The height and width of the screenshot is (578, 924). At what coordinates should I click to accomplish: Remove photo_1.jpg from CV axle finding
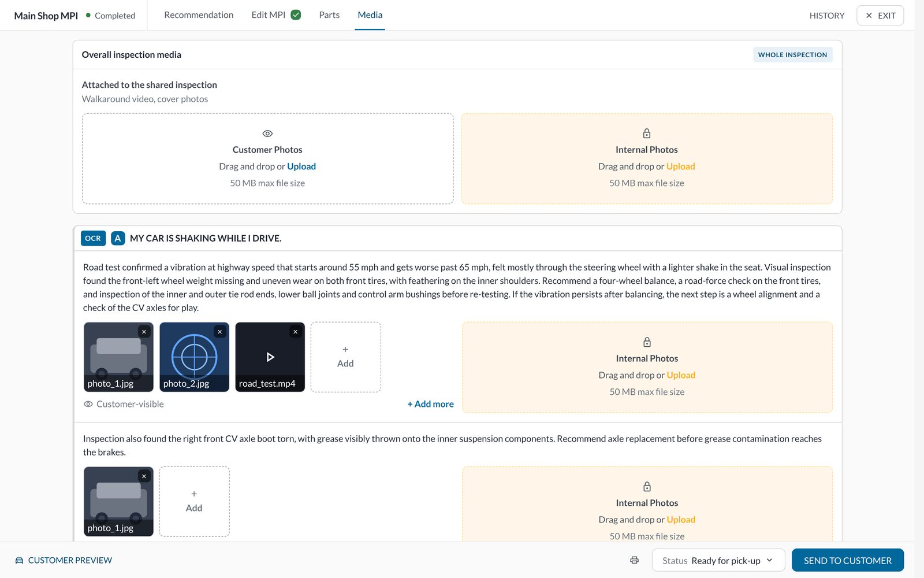144,476
